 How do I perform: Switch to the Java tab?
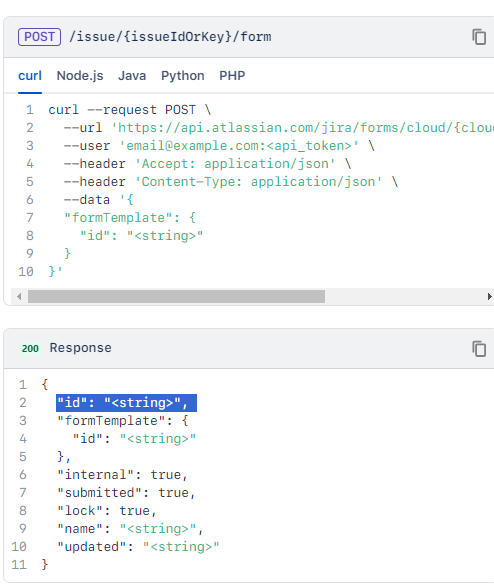pyautogui.click(x=132, y=76)
